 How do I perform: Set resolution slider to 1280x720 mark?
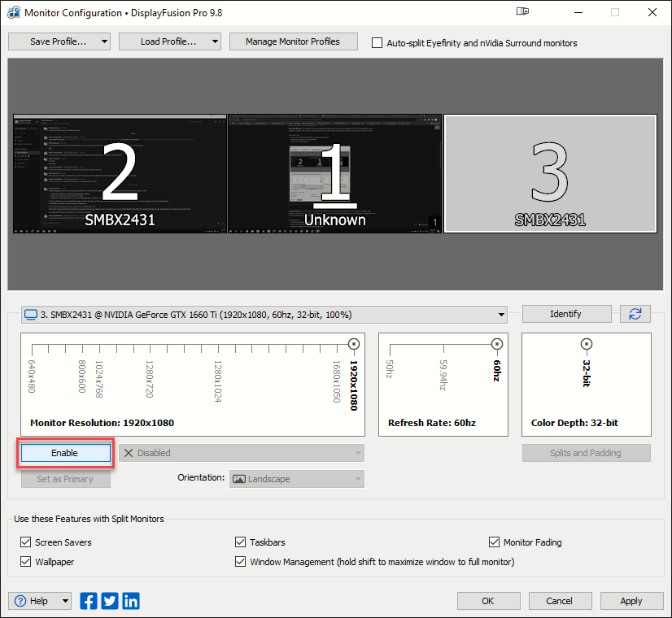tap(149, 350)
